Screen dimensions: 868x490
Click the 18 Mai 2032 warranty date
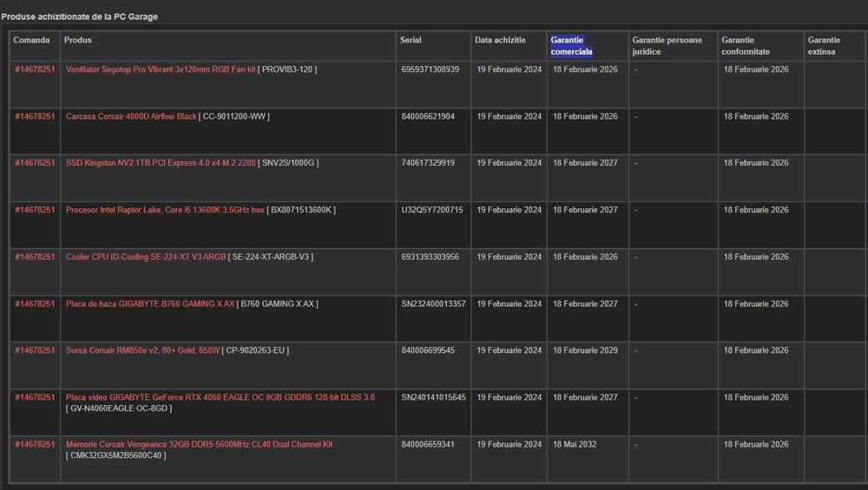coord(575,444)
